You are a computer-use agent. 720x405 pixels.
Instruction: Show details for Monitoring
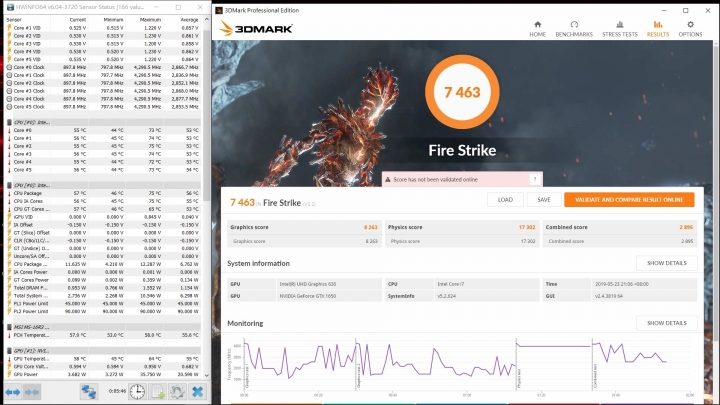(667, 323)
